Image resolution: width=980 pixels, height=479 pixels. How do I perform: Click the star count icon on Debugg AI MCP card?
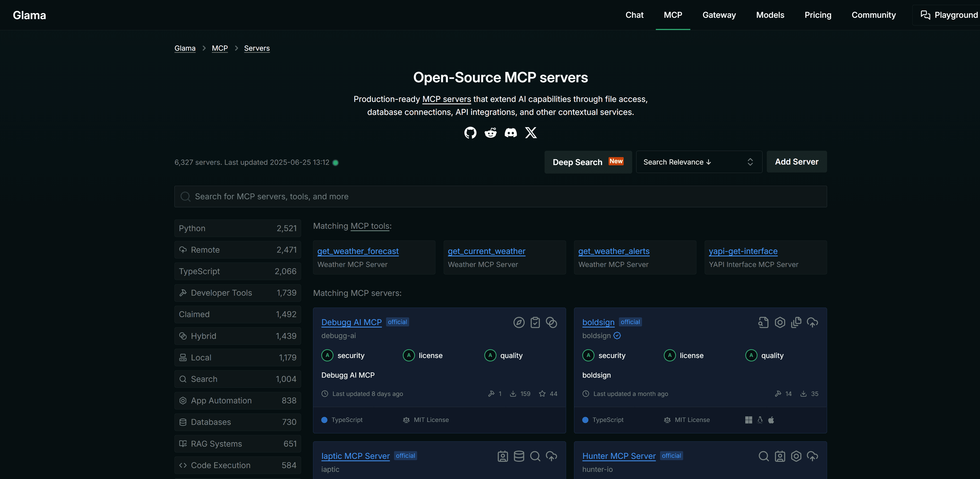click(542, 394)
